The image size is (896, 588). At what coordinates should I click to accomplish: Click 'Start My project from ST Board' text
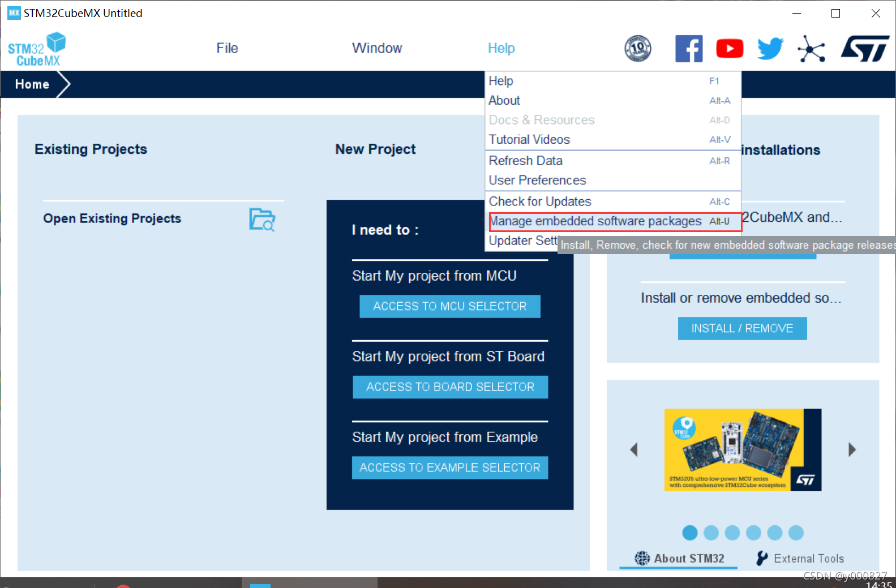coord(448,357)
